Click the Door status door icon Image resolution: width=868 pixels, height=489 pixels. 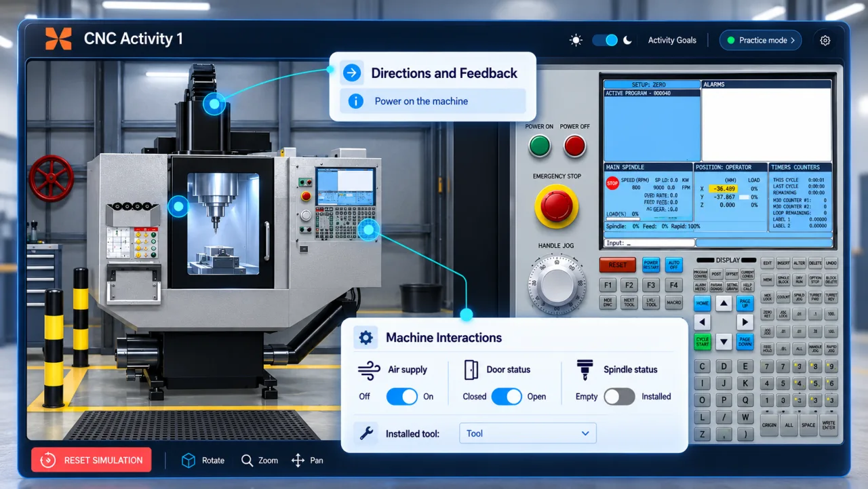tap(471, 370)
